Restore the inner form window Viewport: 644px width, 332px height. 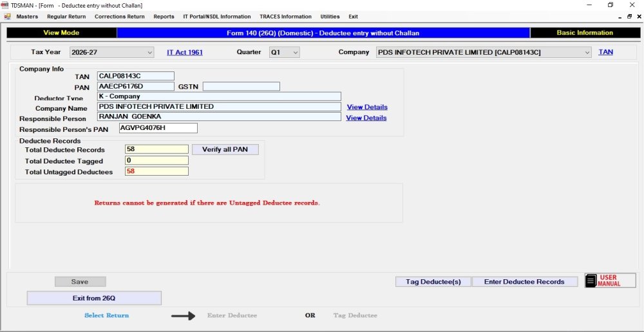[629, 17]
